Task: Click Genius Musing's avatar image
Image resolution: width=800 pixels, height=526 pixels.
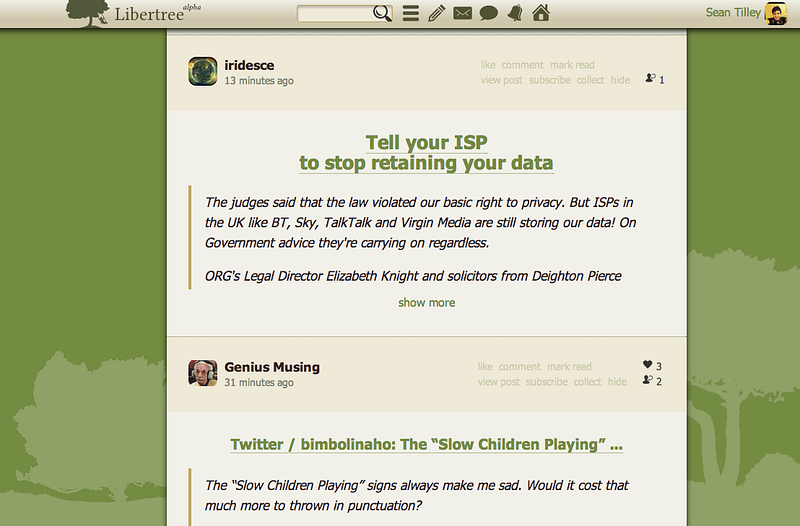Action: coord(203,373)
